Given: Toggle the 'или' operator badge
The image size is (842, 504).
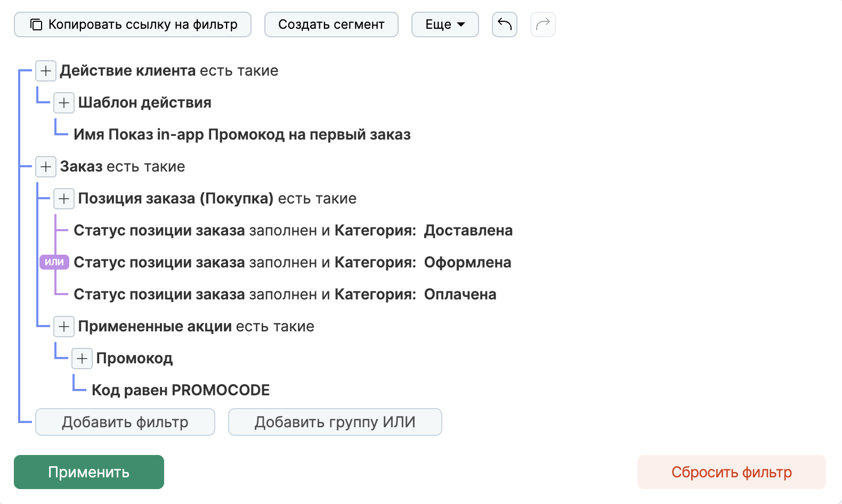Looking at the screenshot, I should [54, 262].
